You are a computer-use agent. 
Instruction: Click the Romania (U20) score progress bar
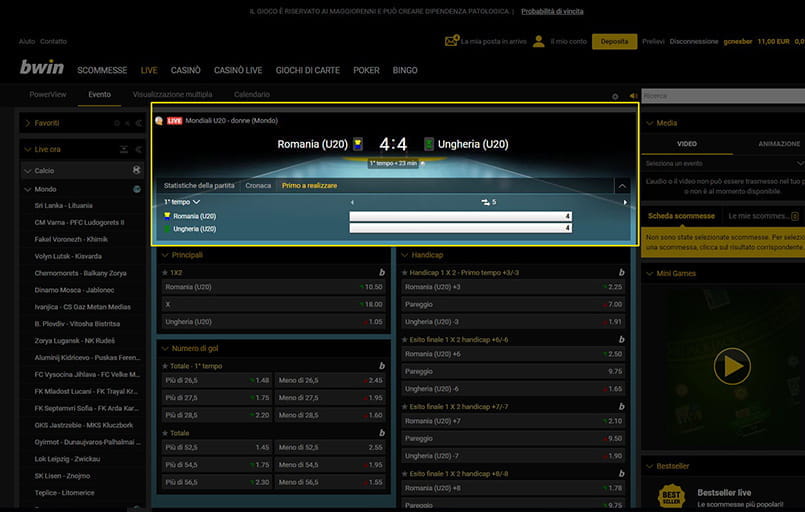click(x=461, y=216)
